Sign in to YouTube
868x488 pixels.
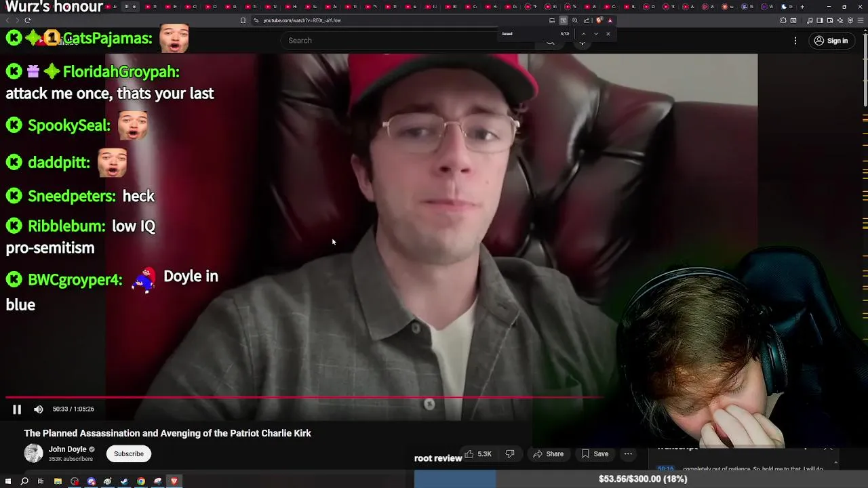coord(831,41)
